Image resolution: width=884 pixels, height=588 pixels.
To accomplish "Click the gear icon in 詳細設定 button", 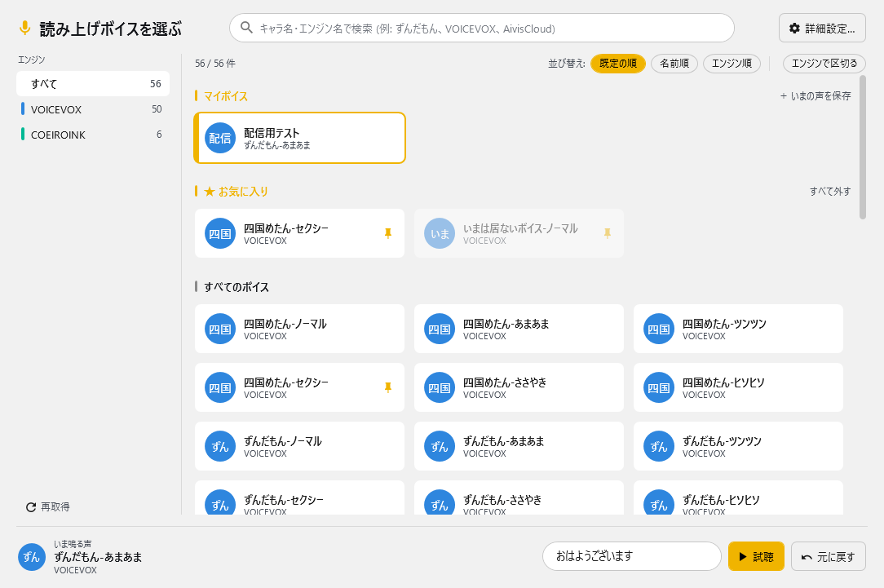I will coord(794,29).
